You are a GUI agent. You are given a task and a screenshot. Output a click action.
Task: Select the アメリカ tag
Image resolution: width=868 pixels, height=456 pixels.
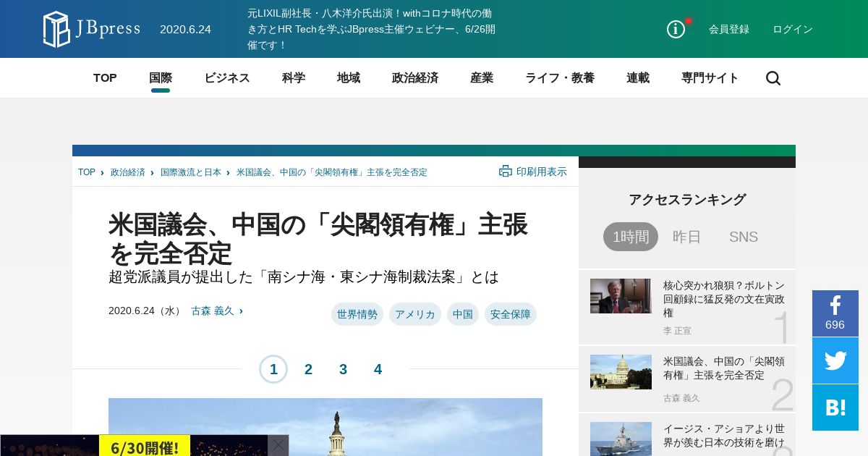pos(415,314)
